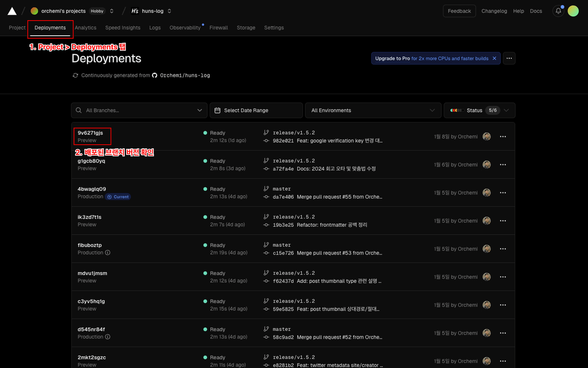Open the three-dot menu on the 9v6271gjs deployment
The image size is (588, 368).
tap(503, 137)
